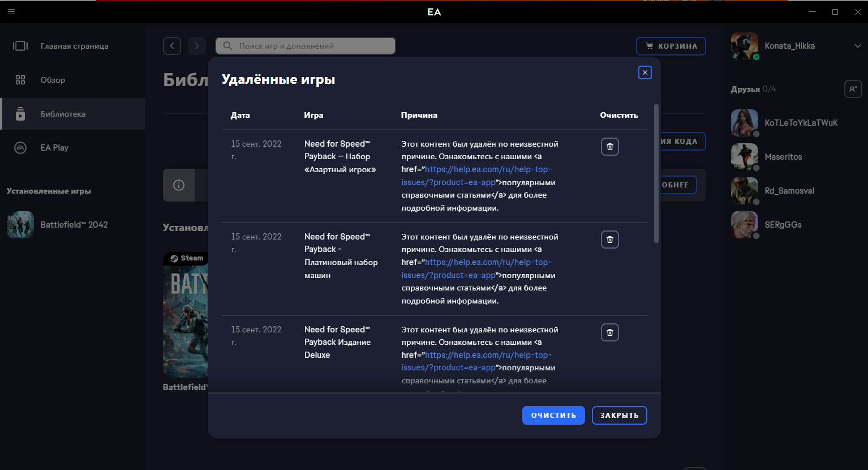Click the Battlefield 2042 sidebar thumbnail
The height and width of the screenshot is (470, 868).
point(20,225)
